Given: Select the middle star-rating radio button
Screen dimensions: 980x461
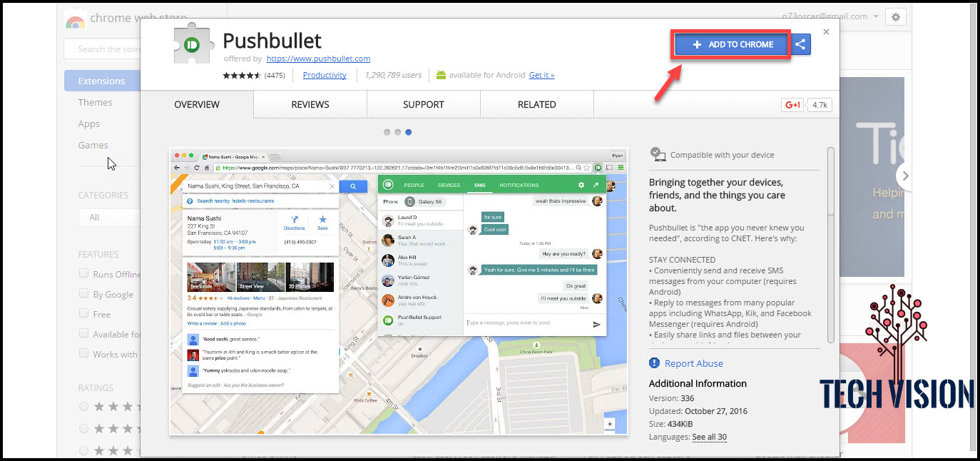Looking at the screenshot, I should (x=84, y=428).
